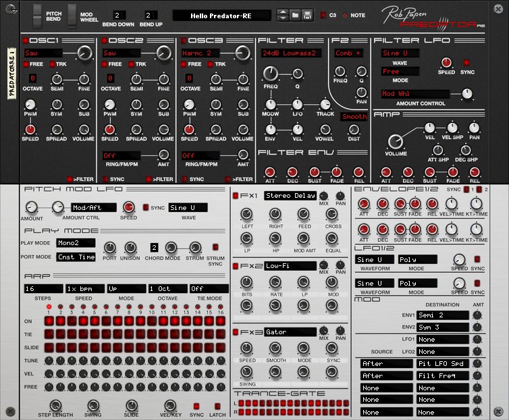Click the Hello Predator-RE patch name display
The image size is (509, 420).
pos(221,15)
